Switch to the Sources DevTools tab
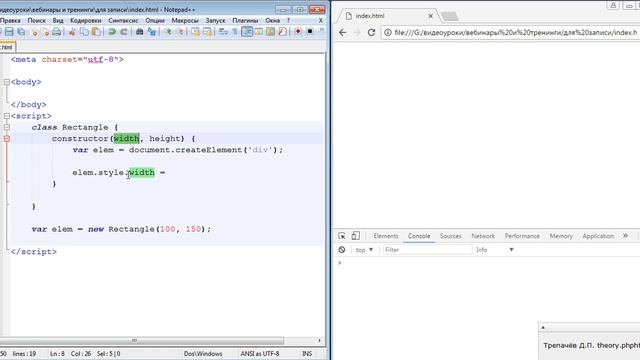This screenshot has height=360, width=640. (451, 236)
